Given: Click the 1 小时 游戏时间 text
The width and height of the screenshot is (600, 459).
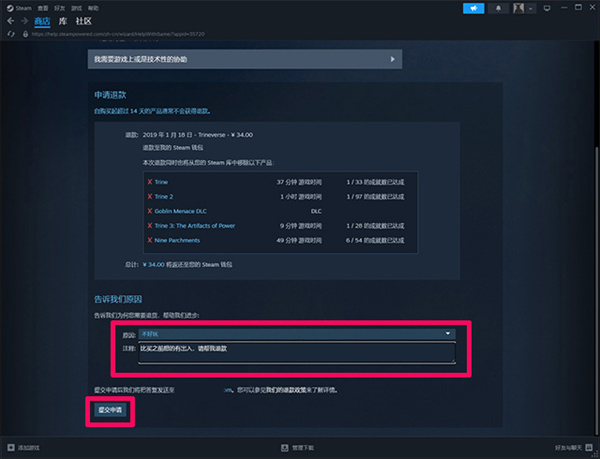Looking at the screenshot, I should click(301, 197).
